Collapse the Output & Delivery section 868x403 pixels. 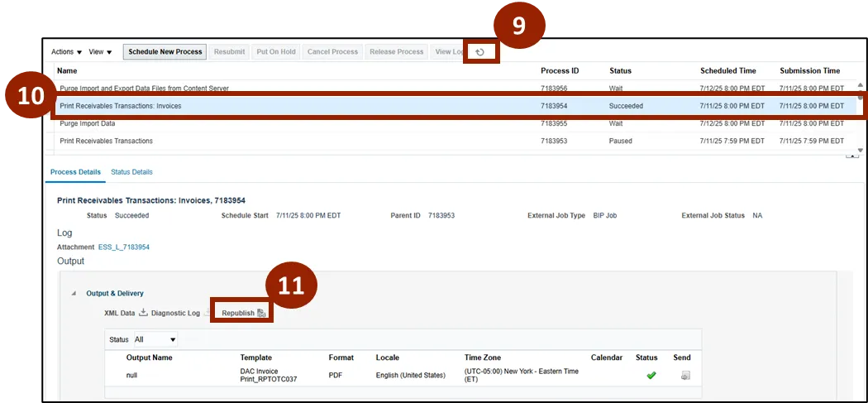[x=74, y=293]
